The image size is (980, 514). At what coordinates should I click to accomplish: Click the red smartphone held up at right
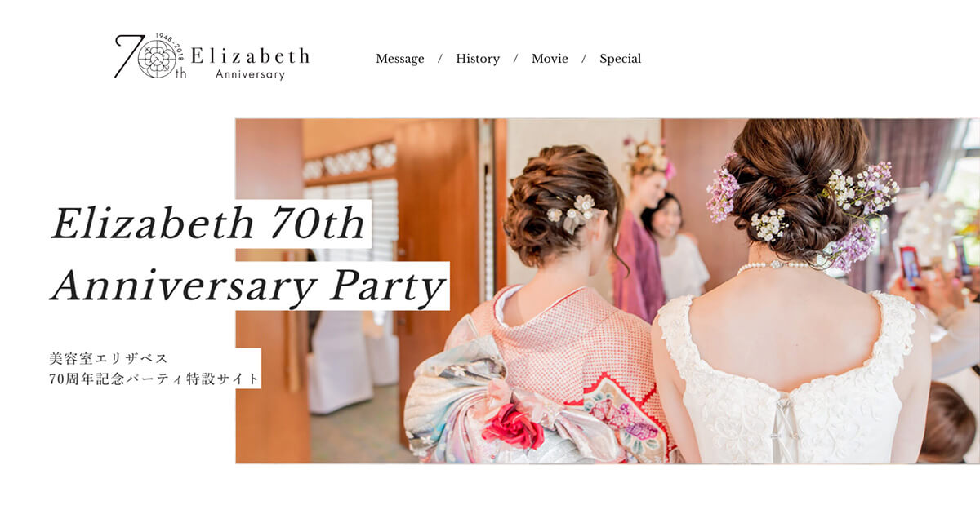909,265
